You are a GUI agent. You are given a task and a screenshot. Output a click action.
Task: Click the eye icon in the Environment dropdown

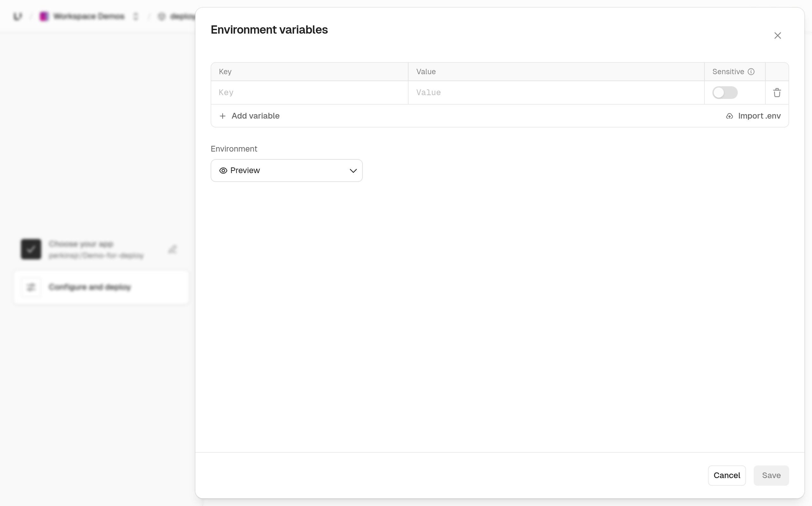(223, 171)
